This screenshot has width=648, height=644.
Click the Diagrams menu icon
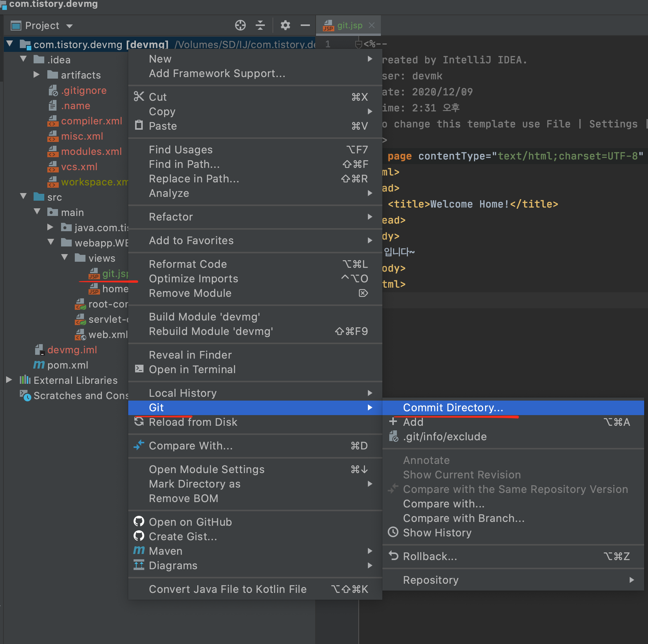point(139,565)
